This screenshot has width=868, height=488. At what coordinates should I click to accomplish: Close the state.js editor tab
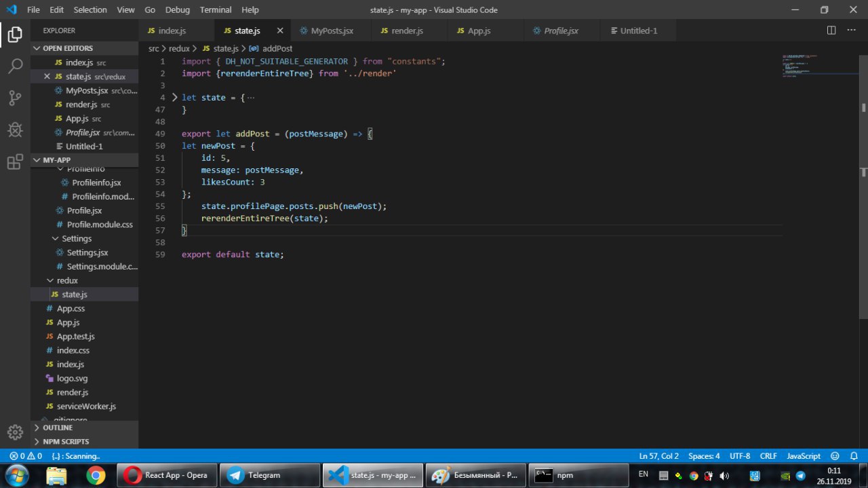click(280, 31)
